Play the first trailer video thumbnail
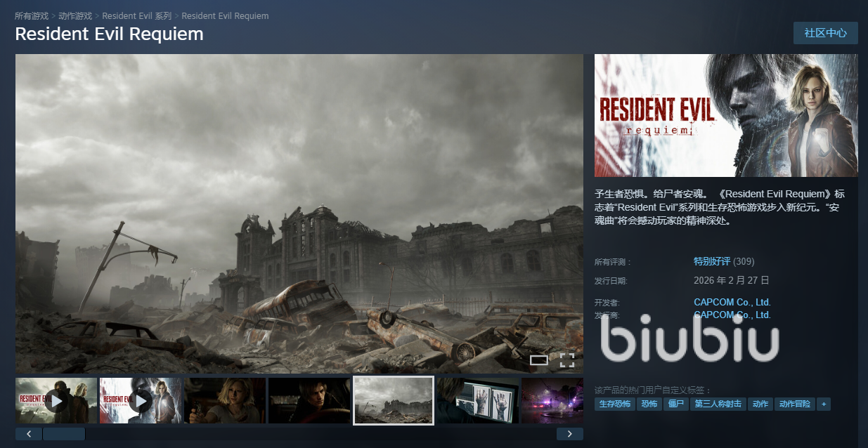 pyautogui.click(x=56, y=401)
